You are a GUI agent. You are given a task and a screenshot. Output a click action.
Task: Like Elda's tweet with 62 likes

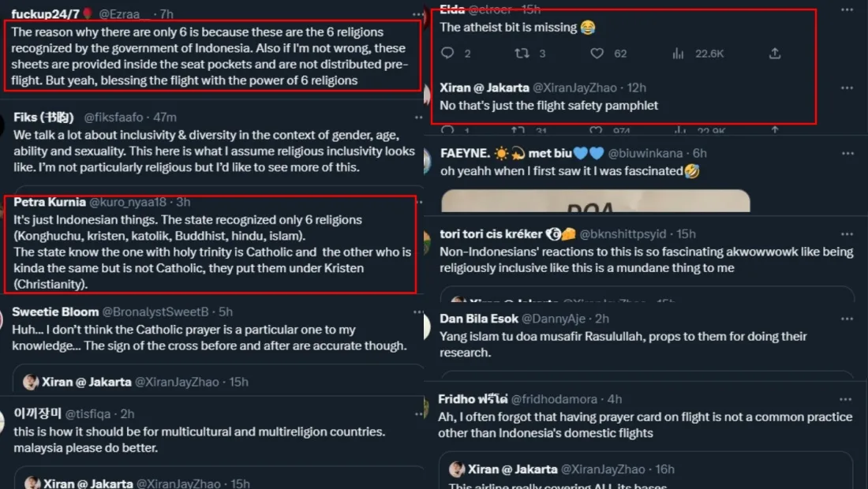(597, 54)
